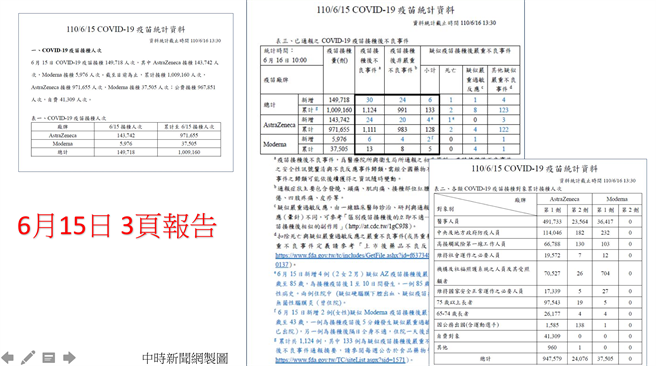Click 'AstraZeneca' row label in page one table
656x366 pixels.
63,135
